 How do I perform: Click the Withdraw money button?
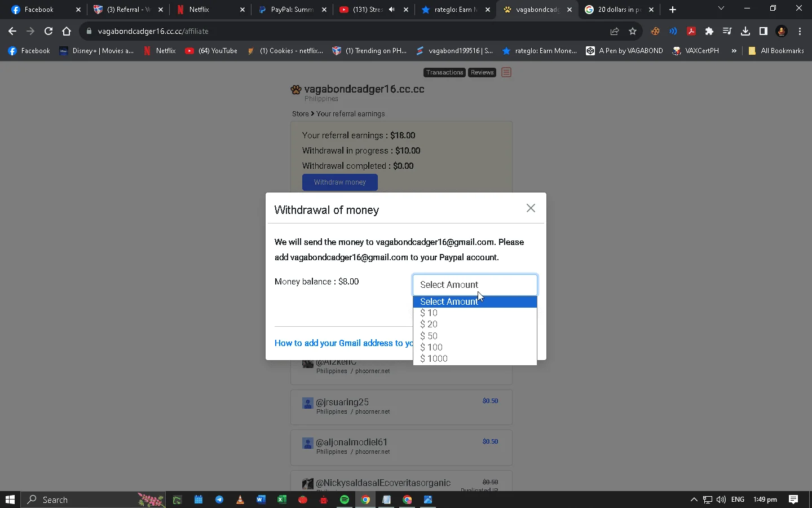(340, 182)
